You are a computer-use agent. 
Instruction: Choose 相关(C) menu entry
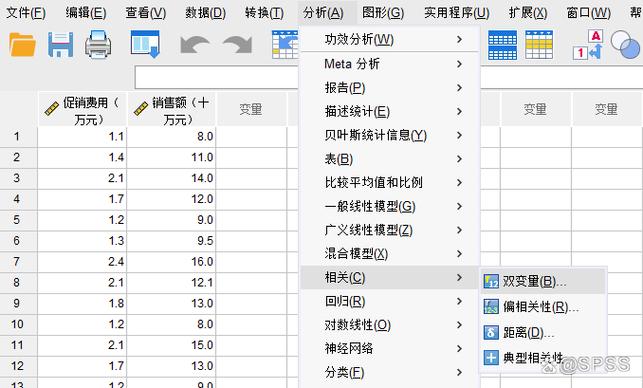click(x=390, y=278)
